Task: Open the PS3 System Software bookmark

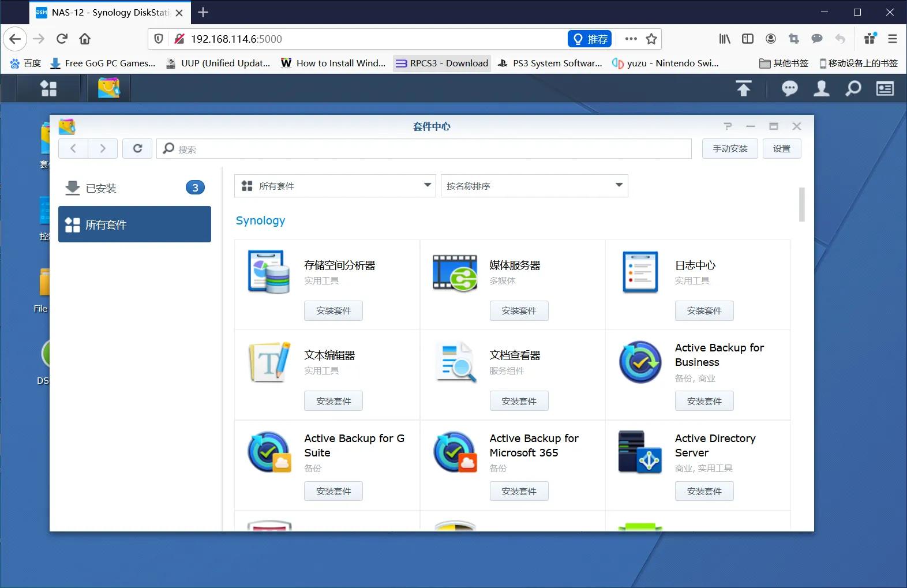Action: (550, 63)
